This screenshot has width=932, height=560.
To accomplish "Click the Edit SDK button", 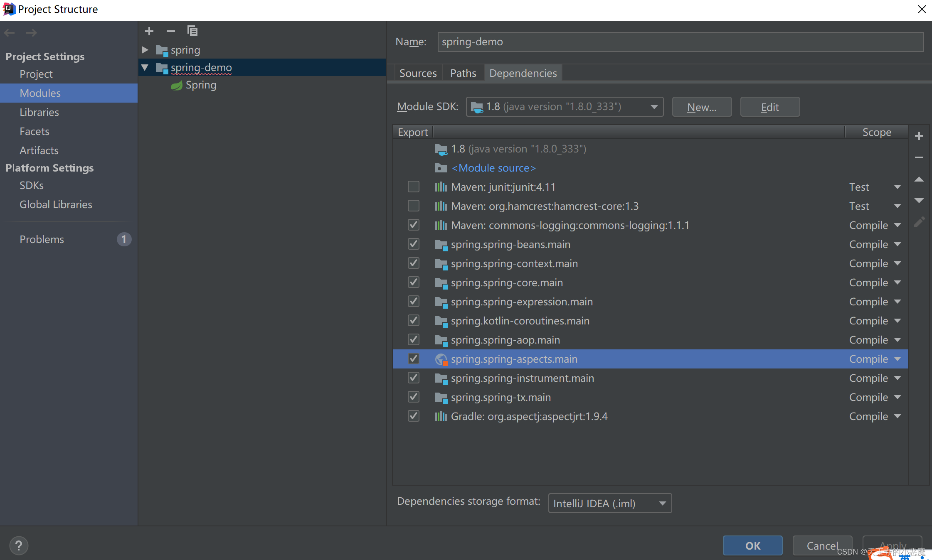I will pyautogui.click(x=769, y=107).
